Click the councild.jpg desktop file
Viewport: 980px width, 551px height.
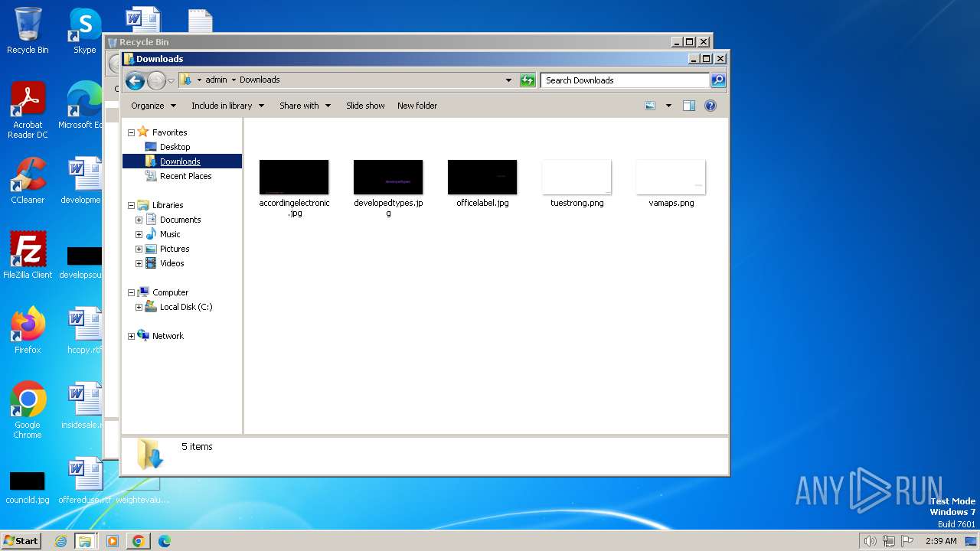28,487
